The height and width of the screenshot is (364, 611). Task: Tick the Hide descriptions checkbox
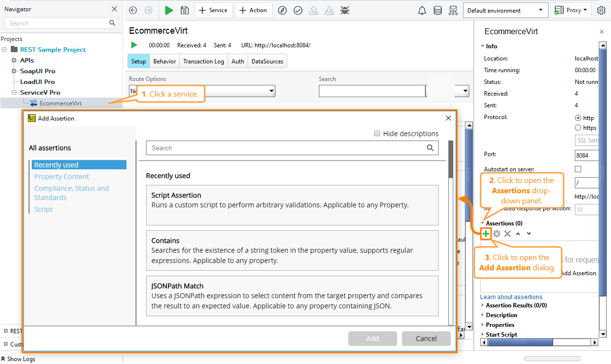click(x=377, y=133)
